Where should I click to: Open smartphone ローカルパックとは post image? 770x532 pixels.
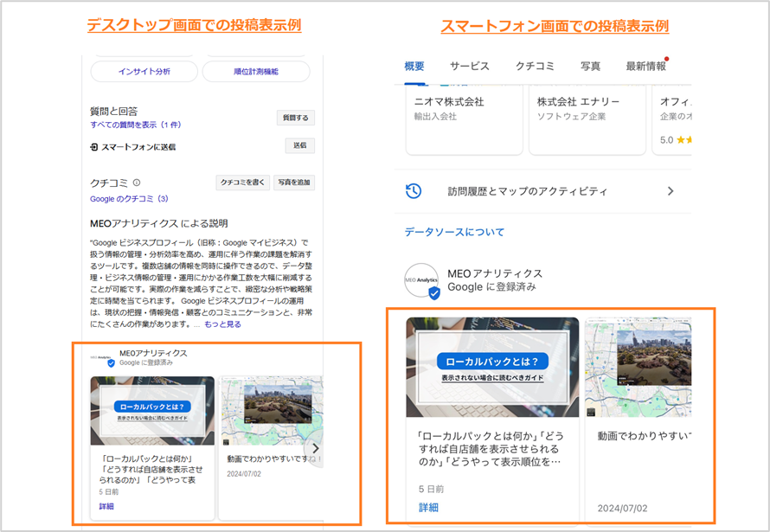pyautogui.click(x=492, y=367)
